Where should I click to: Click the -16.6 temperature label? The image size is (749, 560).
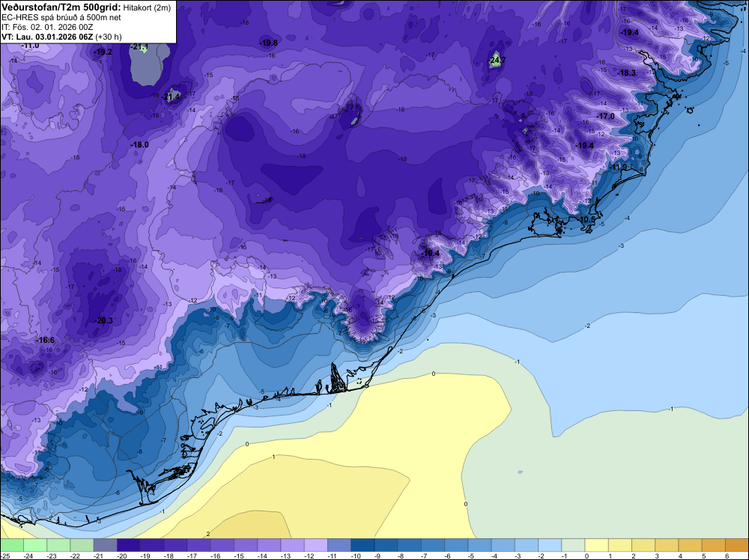point(46,341)
